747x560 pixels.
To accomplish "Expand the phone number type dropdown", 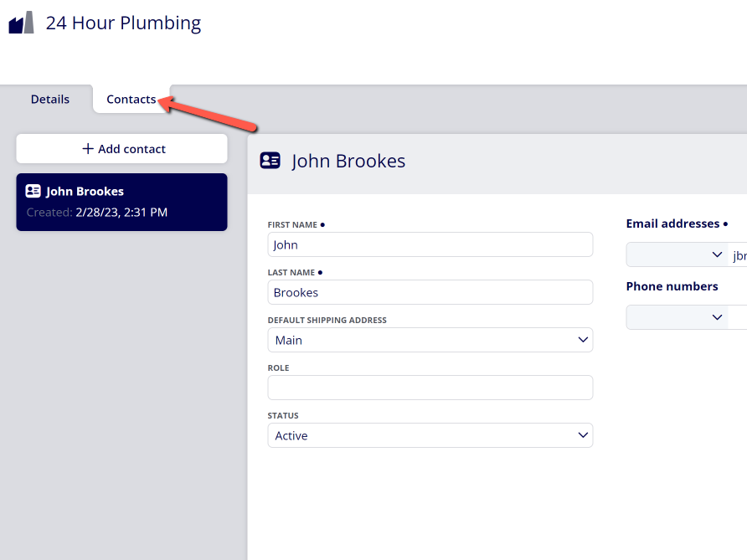I will 677,317.
